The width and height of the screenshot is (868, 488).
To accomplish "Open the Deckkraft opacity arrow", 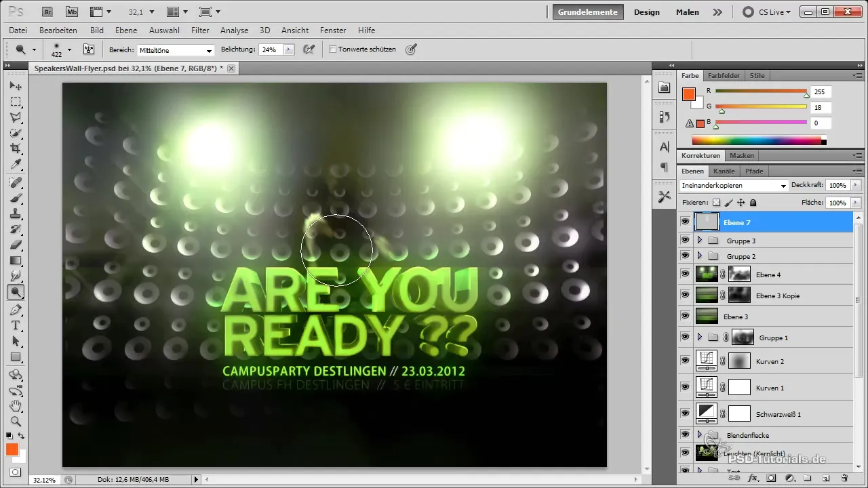I will (855, 185).
